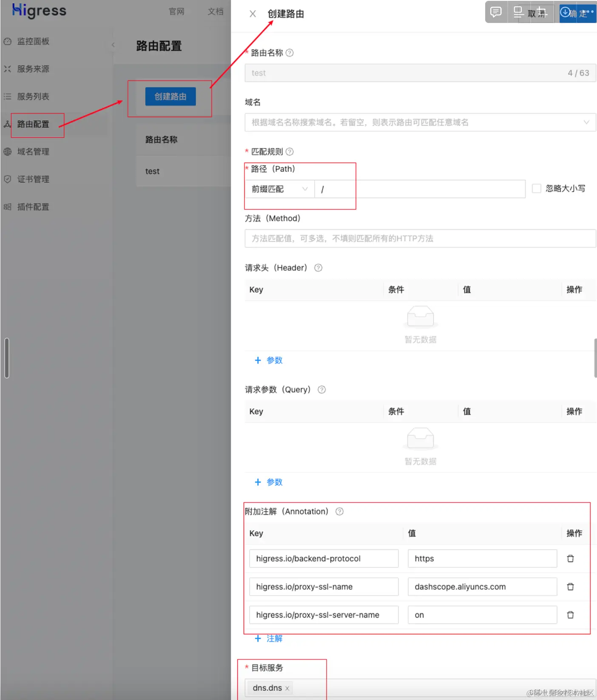597x700 pixels.
Task: Click the 路由配置 routing icon in sidebar
Action: pos(7,124)
